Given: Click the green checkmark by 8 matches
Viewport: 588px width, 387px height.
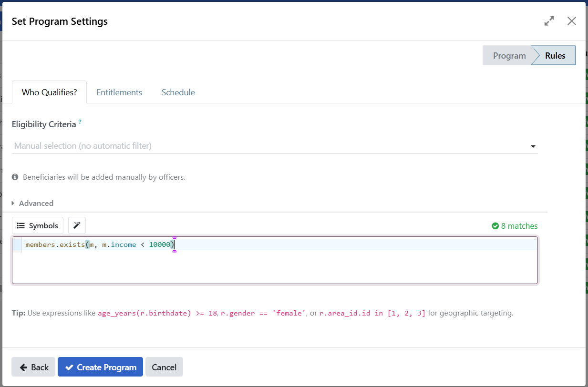Looking at the screenshot, I should [x=495, y=226].
